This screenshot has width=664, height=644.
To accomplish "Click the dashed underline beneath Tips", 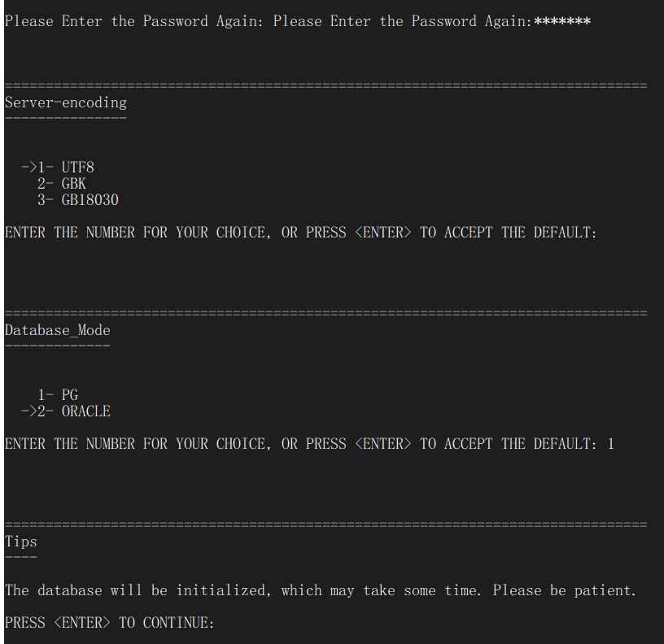I will [x=21, y=557].
